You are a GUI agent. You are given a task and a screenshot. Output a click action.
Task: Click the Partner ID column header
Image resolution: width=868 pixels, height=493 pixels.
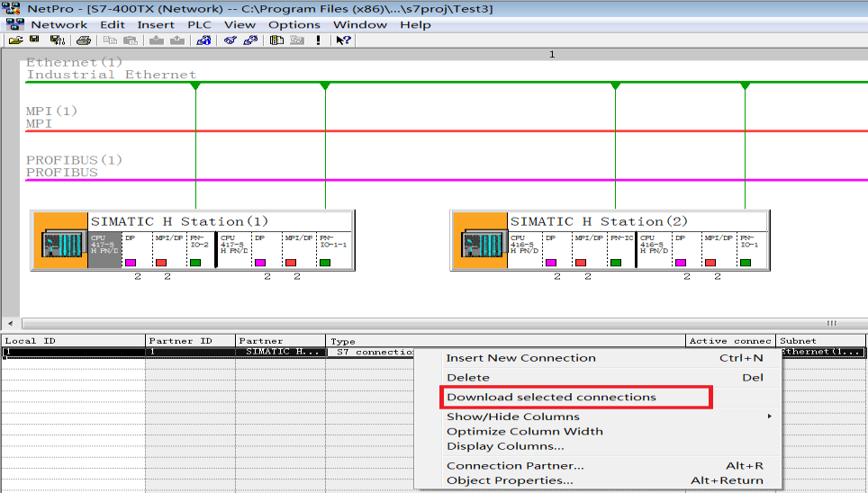pyautogui.click(x=190, y=341)
